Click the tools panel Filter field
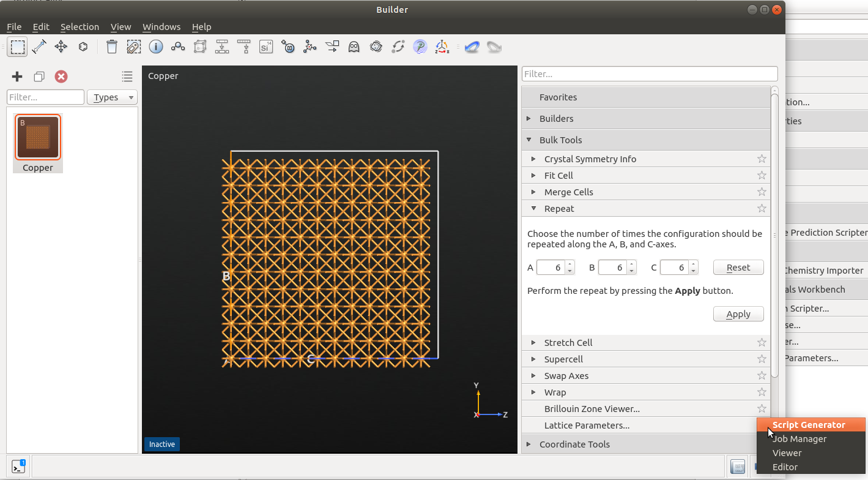The width and height of the screenshot is (868, 480). [650, 74]
